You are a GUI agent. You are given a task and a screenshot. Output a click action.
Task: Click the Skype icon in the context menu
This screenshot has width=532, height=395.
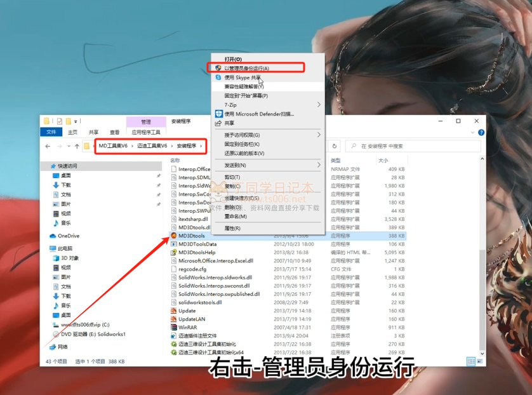[218, 77]
